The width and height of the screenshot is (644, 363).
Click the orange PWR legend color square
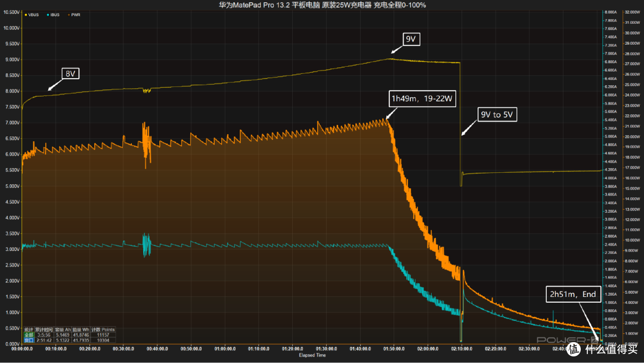(69, 15)
